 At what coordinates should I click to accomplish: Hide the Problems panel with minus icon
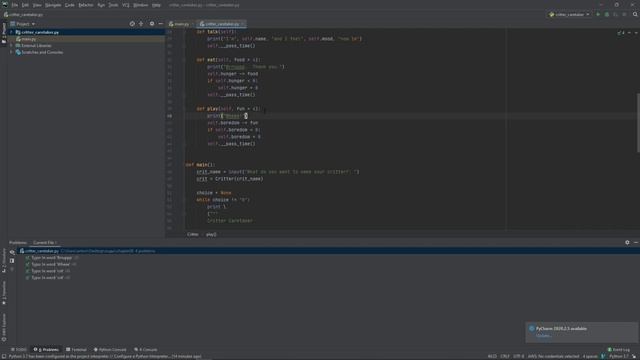tap(636, 242)
